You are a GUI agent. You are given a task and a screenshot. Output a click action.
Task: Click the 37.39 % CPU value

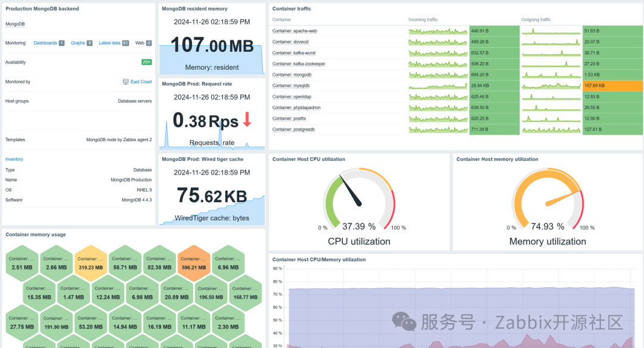[359, 226]
